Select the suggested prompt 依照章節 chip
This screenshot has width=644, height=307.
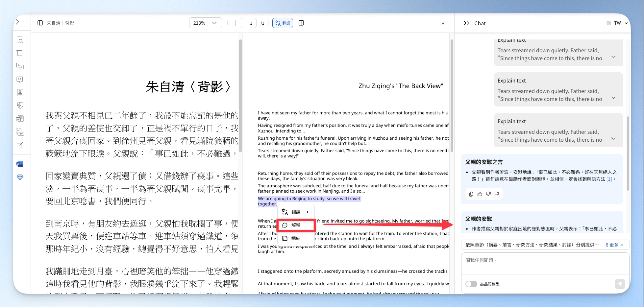532,245
